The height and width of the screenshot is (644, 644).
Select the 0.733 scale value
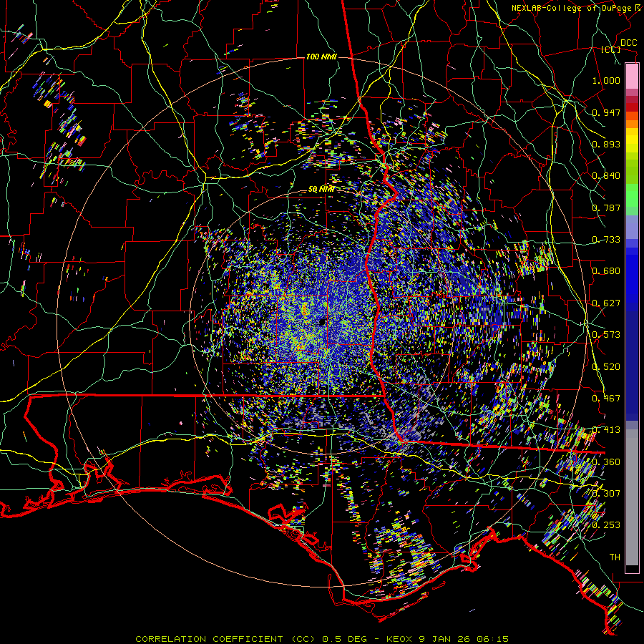click(606, 240)
